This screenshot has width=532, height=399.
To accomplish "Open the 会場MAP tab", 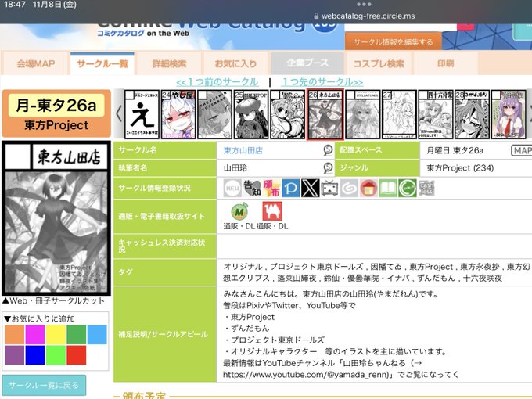I will pyautogui.click(x=36, y=63).
